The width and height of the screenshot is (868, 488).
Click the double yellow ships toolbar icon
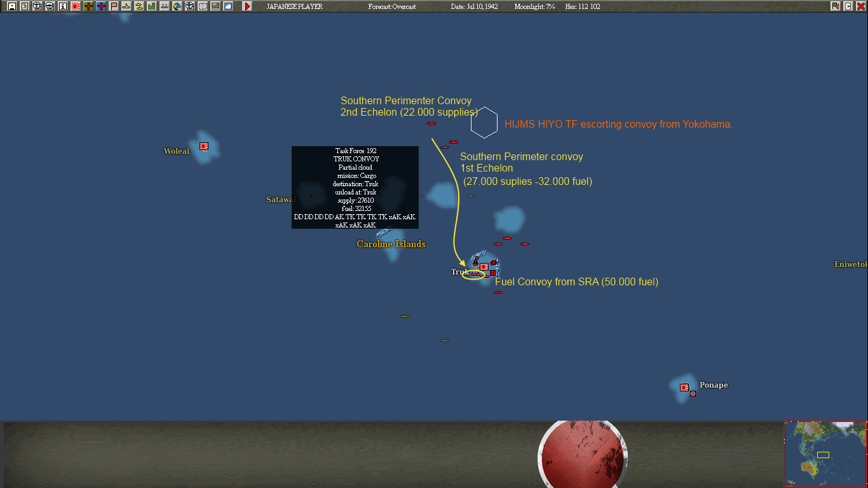pos(139,6)
